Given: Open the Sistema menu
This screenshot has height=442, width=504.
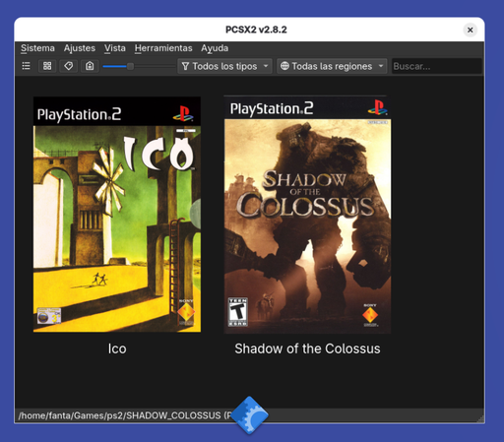Looking at the screenshot, I should point(37,48).
